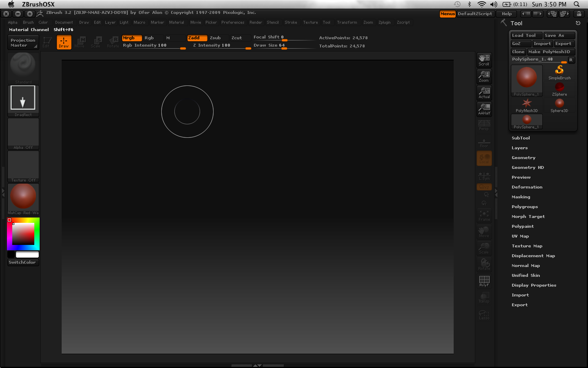Click the Clone tool button
This screenshot has height=368, width=588.
(x=518, y=52)
